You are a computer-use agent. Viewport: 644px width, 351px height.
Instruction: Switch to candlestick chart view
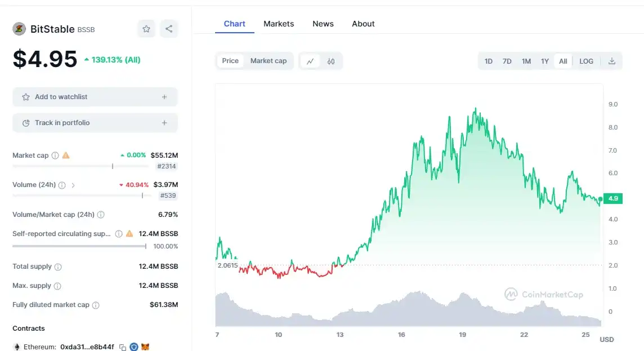click(x=331, y=61)
